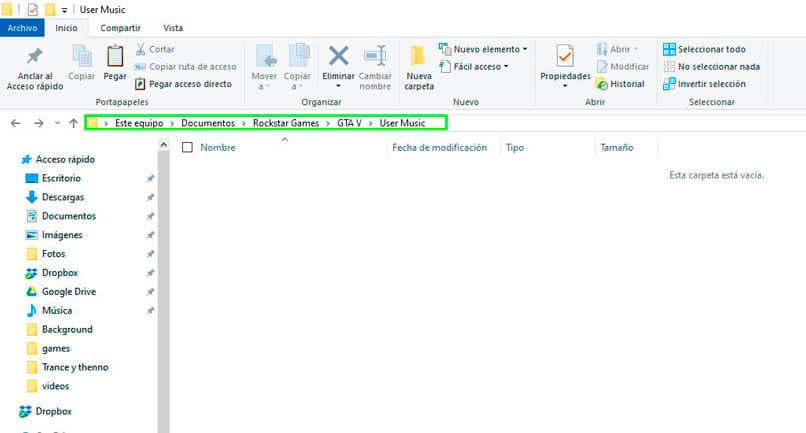806x433 pixels.
Task: Click Rockstar Games in the address path
Action: [286, 123]
